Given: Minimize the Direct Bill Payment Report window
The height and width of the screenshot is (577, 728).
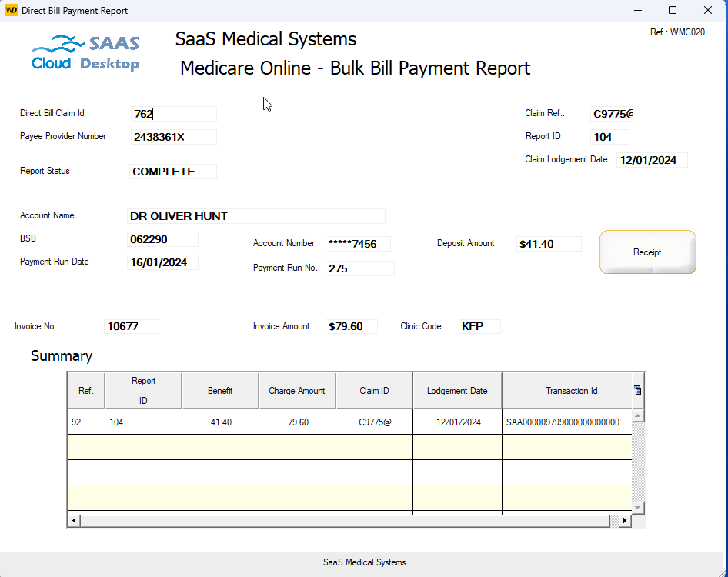Looking at the screenshot, I should (x=638, y=10).
